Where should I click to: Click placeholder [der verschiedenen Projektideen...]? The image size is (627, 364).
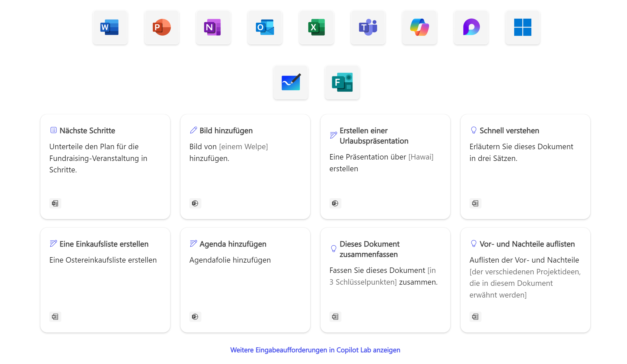coord(525,283)
